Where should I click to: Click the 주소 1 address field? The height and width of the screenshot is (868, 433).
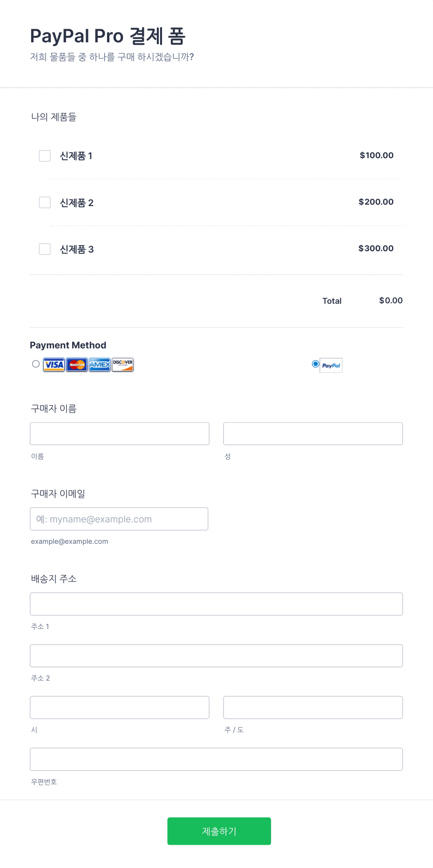216,604
